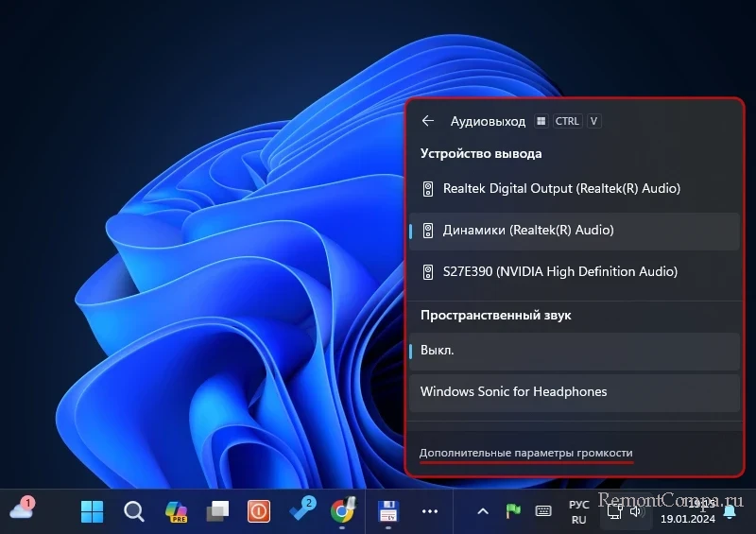Go back from Аудиовыход panel
756x534 pixels.
[428, 121]
